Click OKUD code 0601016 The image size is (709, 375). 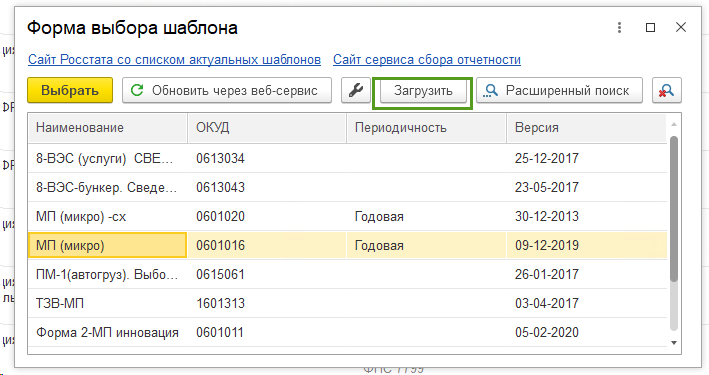[220, 245]
